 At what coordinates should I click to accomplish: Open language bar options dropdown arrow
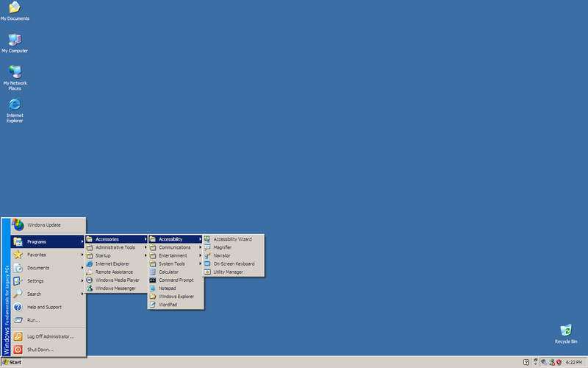click(536, 362)
